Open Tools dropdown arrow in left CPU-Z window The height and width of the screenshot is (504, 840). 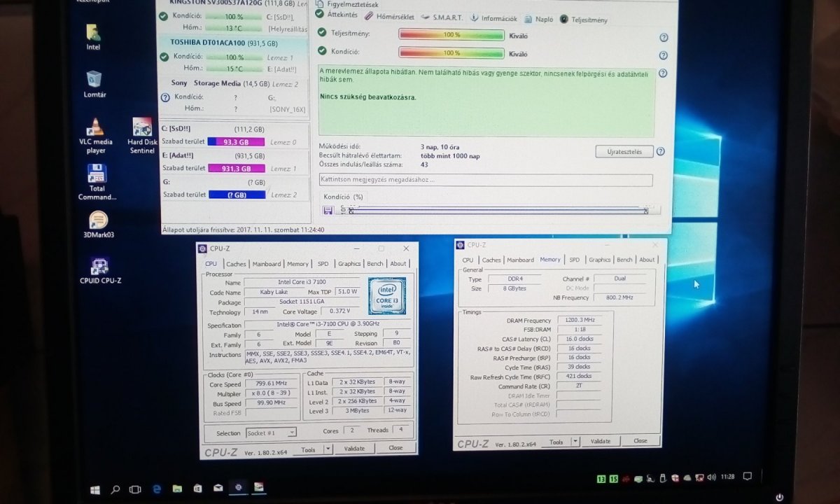pyautogui.click(x=328, y=449)
